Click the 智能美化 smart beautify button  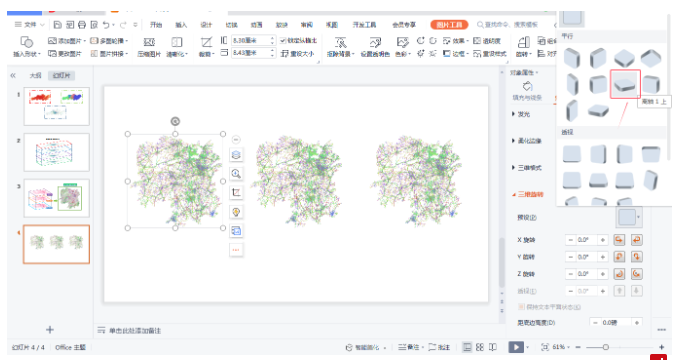click(365, 347)
